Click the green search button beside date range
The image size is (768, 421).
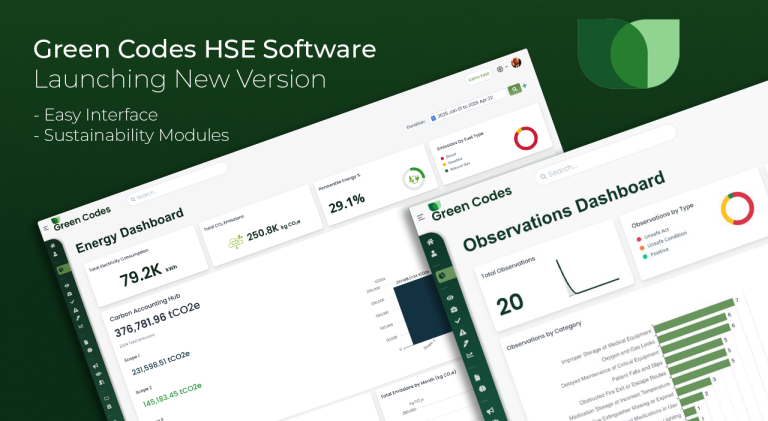[514, 90]
